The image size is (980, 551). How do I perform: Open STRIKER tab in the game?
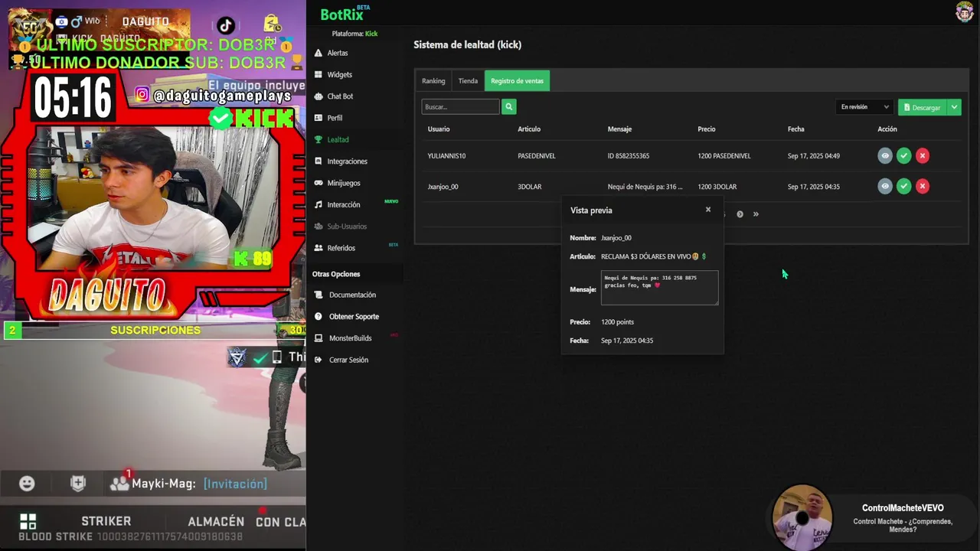click(106, 521)
